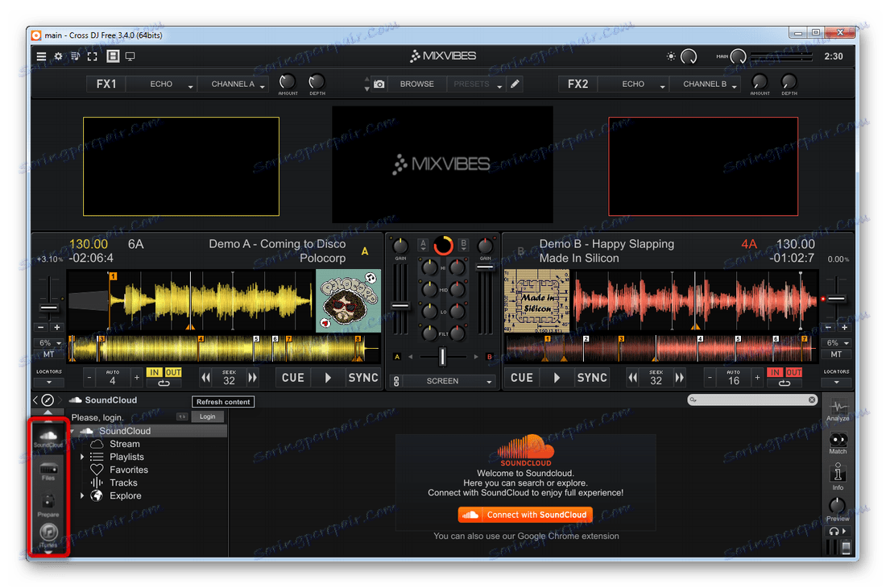Select Tracks in SoundCloud tree
The image size is (886, 588).
[123, 482]
